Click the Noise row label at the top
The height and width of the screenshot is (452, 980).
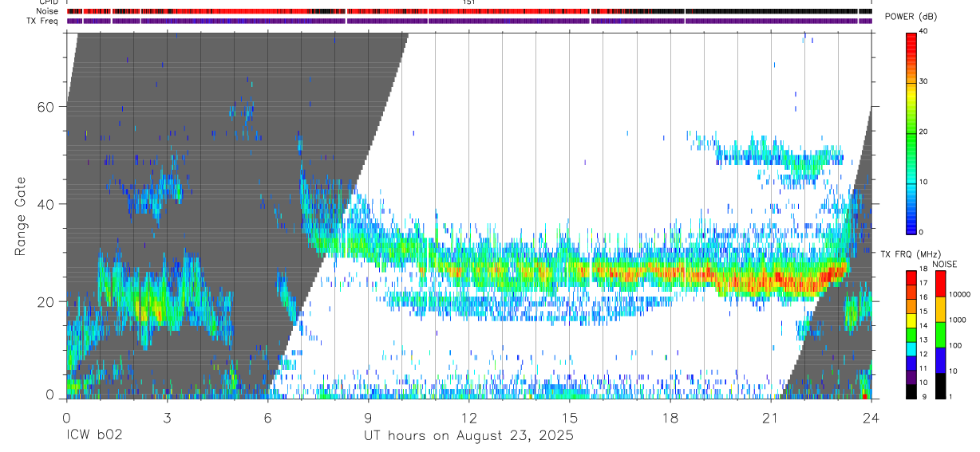(48, 11)
